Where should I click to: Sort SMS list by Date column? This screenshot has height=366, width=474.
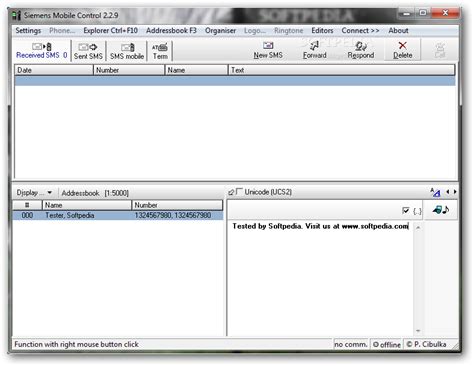pyautogui.click(x=54, y=70)
